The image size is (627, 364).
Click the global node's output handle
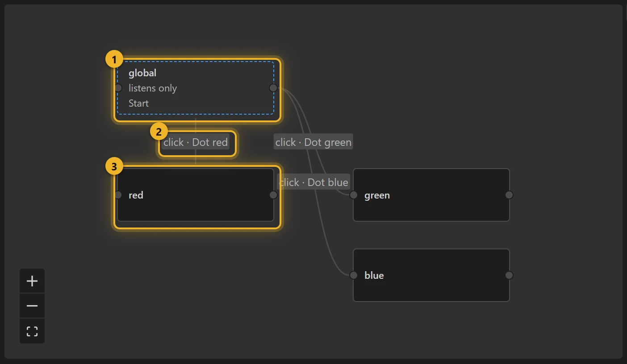point(273,88)
